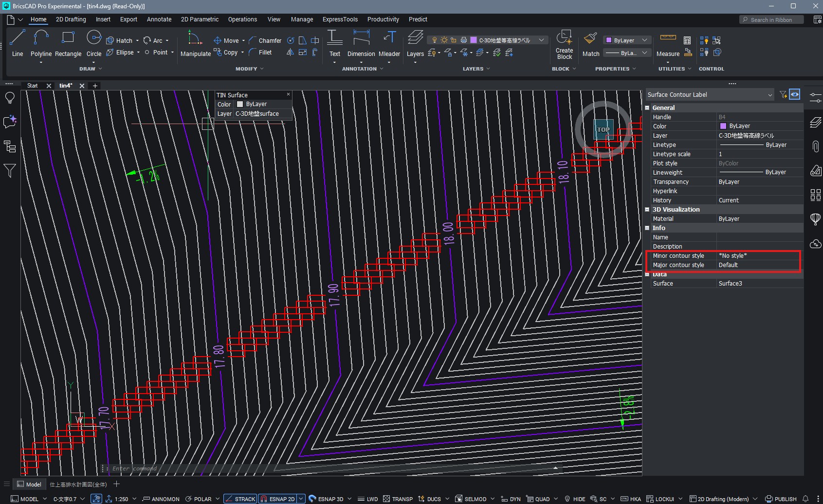Collapse the General section in properties

[x=647, y=108]
